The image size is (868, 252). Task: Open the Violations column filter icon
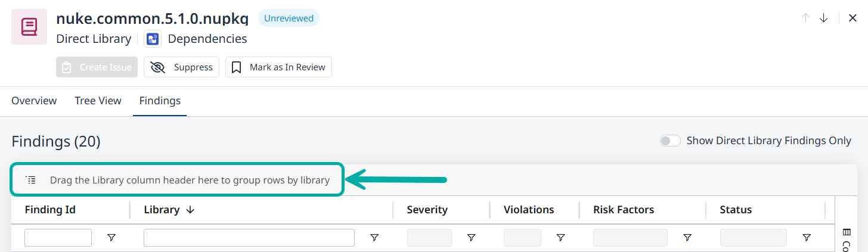pyautogui.click(x=560, y=238)
